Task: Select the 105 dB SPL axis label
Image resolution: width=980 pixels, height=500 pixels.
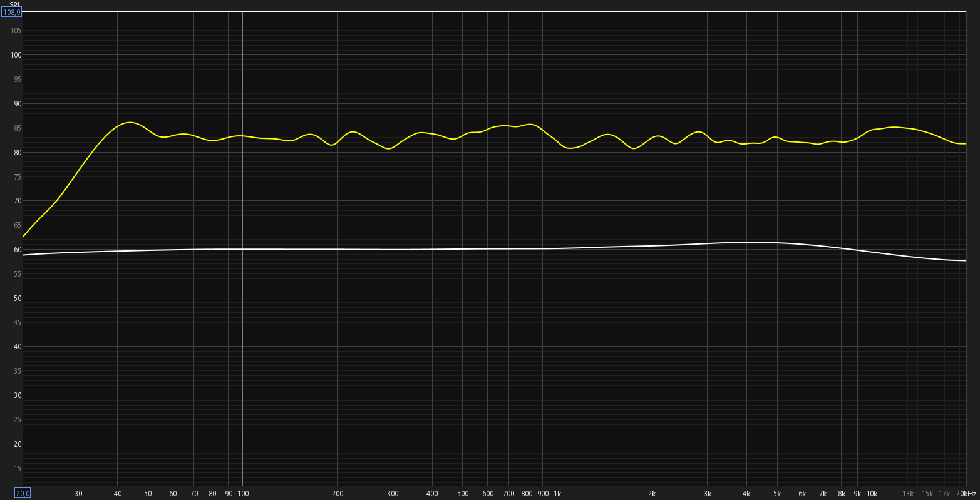Action: click(16, 31)
